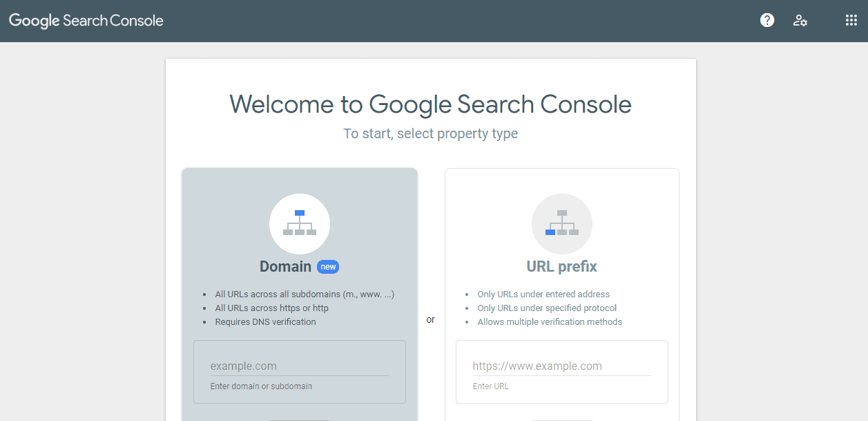Image resolution: width=868 pixels, height=421 pixels.
Task: Click the Google Search Console logo
Action: (86, 21)
